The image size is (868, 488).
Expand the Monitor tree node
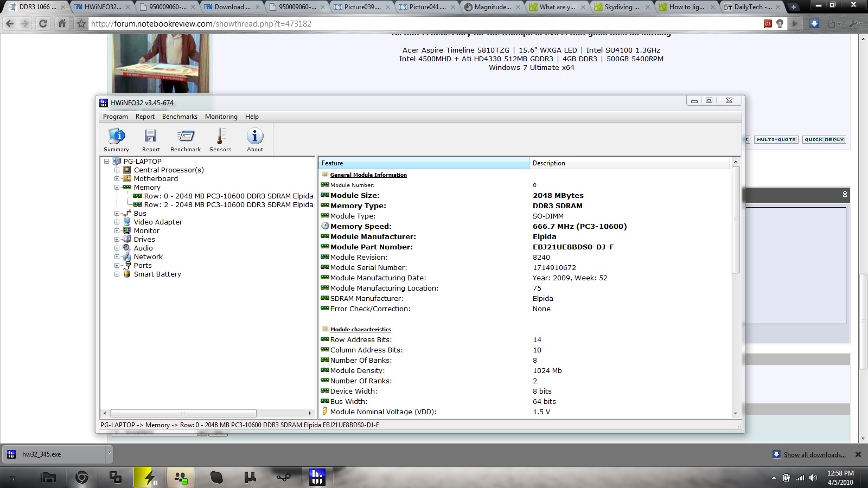click(x=117, y=230)
